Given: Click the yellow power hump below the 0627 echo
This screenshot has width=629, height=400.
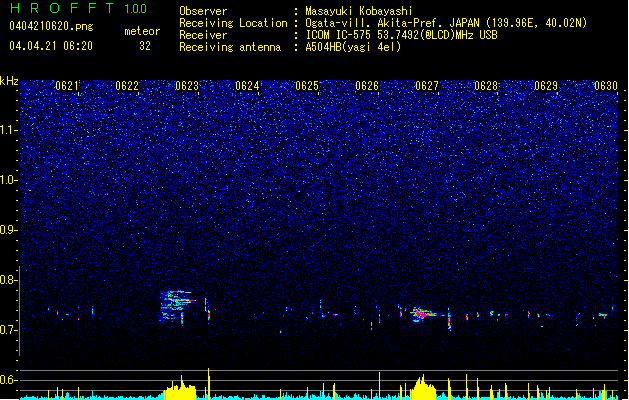Looking at the screenshot, I should tap(422, 388).
